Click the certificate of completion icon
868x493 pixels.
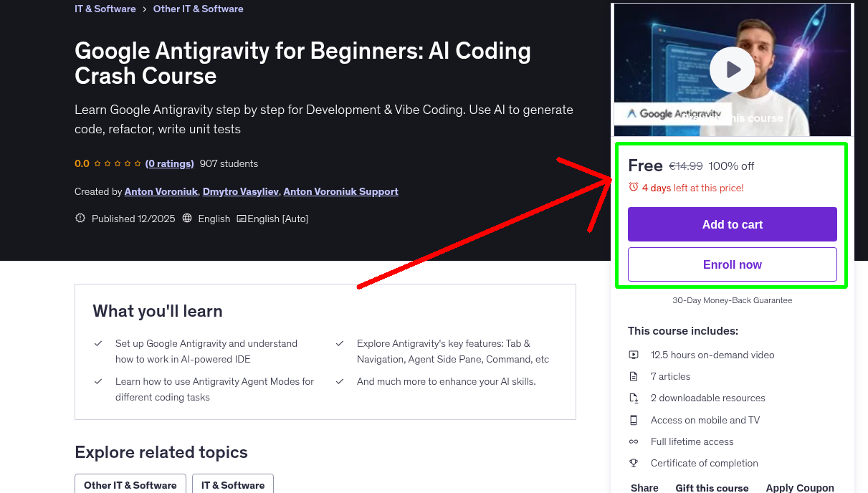click(634, 462)
